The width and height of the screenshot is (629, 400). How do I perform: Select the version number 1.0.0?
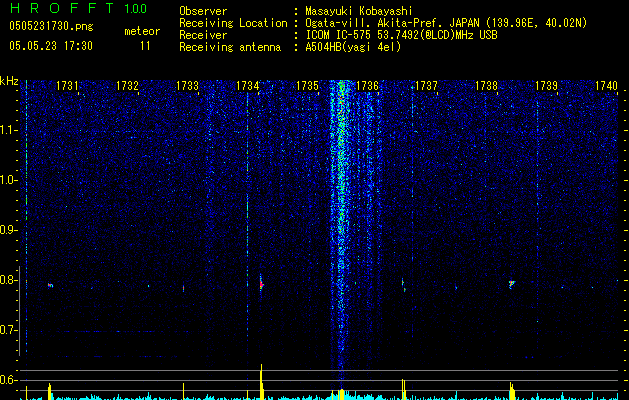(x=135, y=8)
